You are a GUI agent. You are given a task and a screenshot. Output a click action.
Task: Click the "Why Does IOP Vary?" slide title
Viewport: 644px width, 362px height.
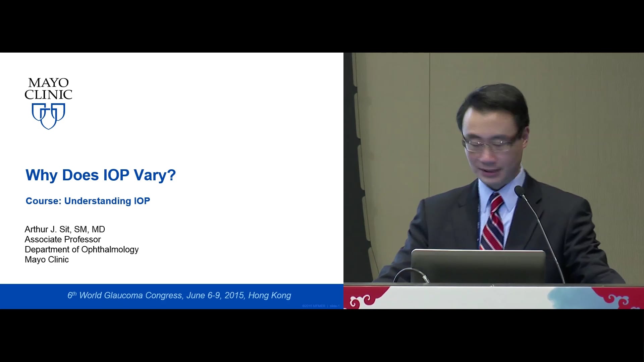(101, 175)
